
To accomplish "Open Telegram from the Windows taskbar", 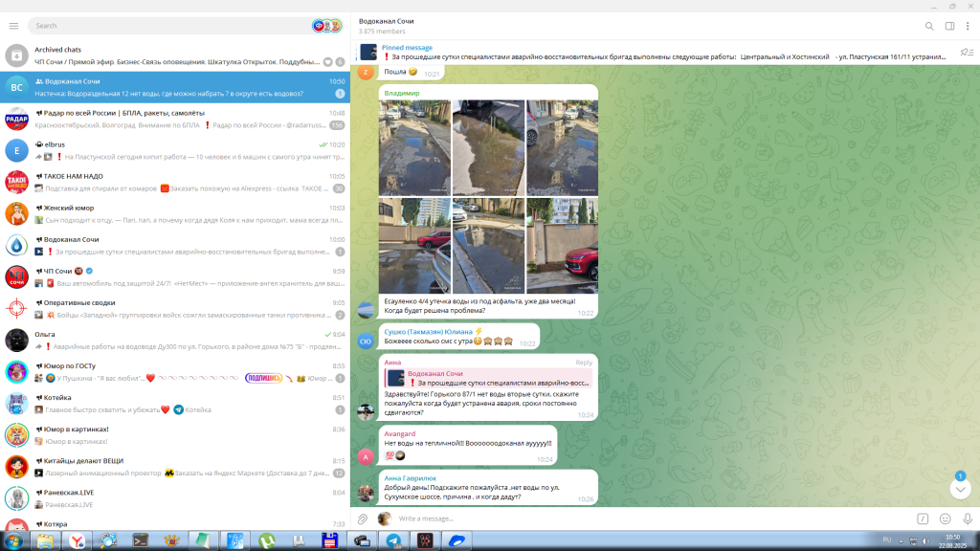I will [x=393, y=540].
